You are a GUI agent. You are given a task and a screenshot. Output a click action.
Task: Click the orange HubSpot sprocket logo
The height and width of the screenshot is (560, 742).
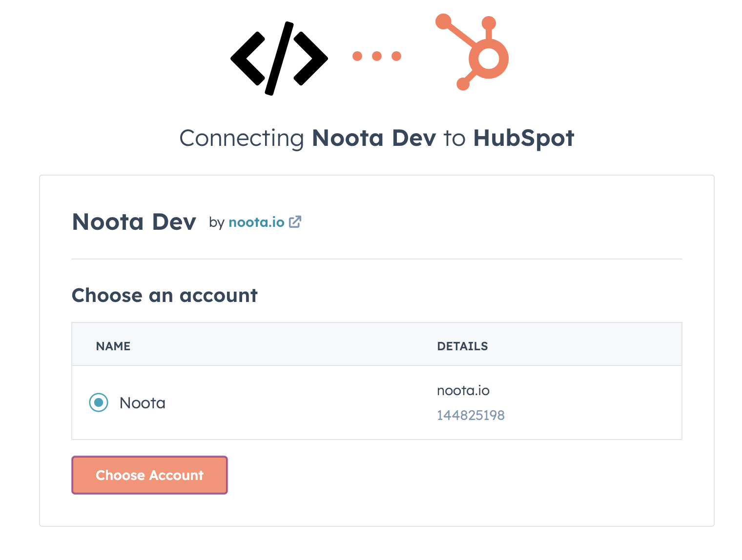tap(477, 54)
